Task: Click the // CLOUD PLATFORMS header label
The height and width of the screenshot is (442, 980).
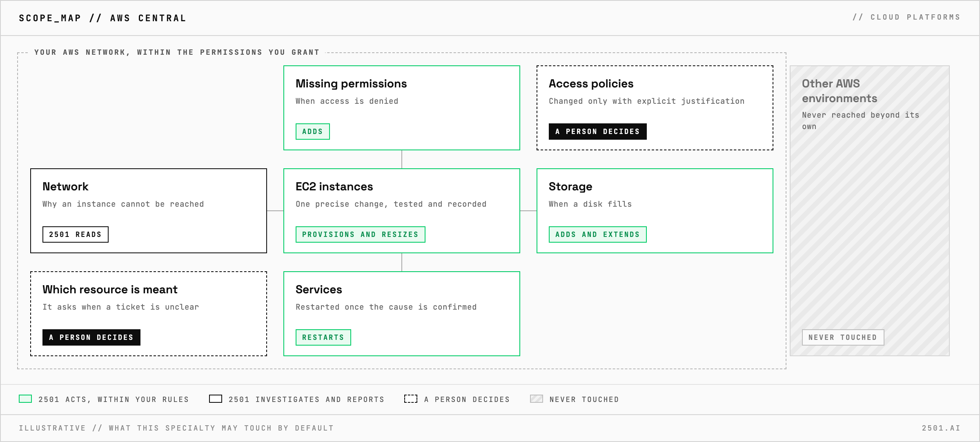Action: 906,17
